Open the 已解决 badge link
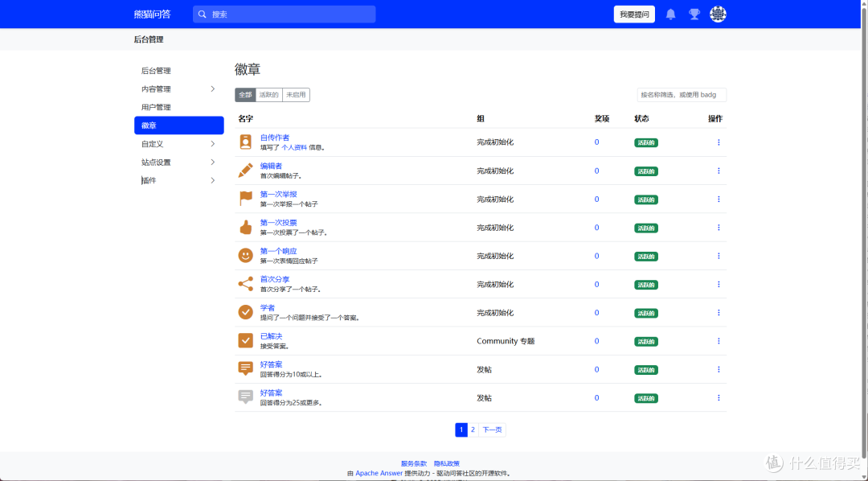The height and width of the screenshot is (481, 868). [x=272, y=335]
